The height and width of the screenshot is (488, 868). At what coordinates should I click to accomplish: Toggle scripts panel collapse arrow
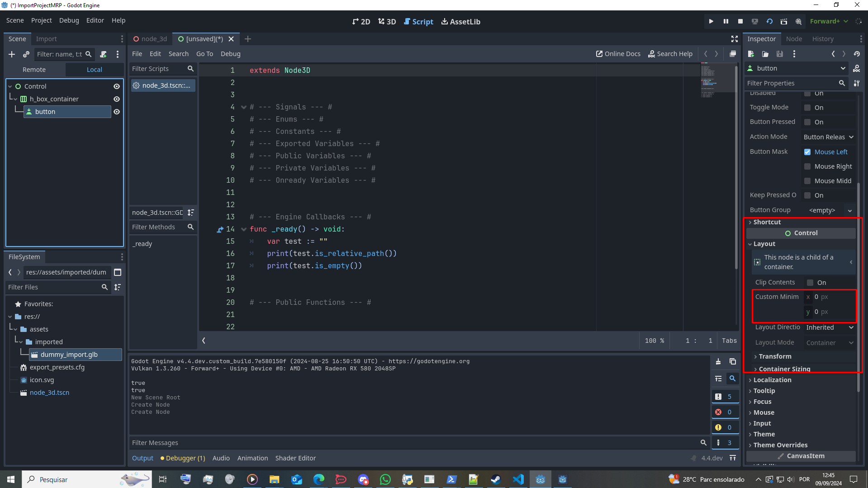pyautogui.click(x=204, y=341)
